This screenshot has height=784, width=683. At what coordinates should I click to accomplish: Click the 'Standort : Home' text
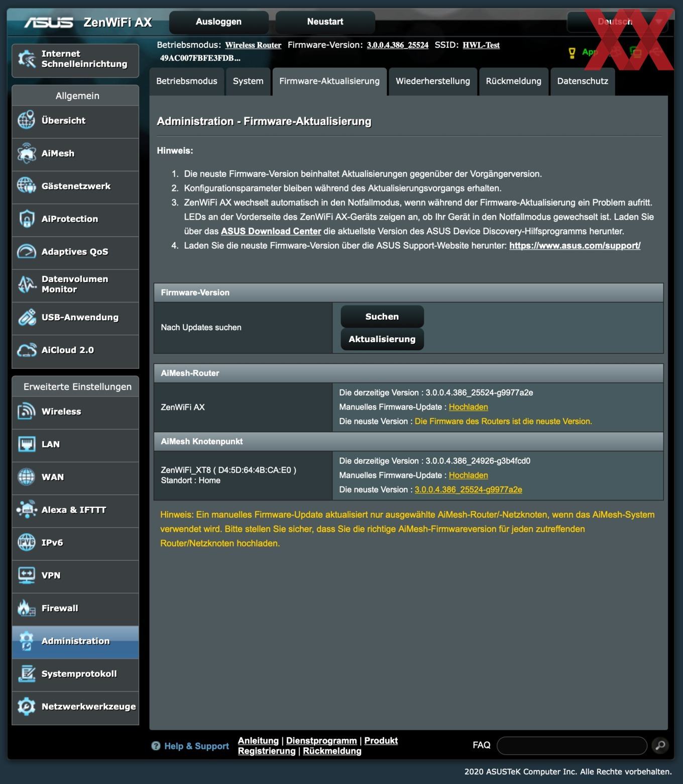(190, 480)
